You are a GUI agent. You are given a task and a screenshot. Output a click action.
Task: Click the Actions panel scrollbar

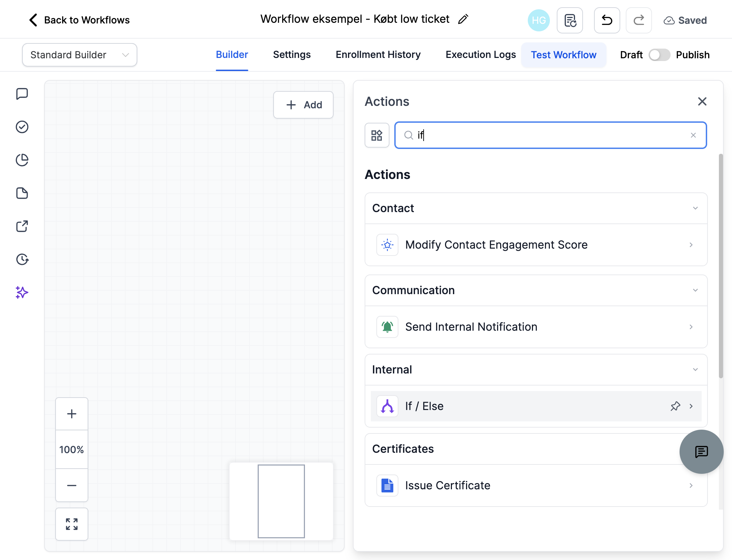point(721,266)
